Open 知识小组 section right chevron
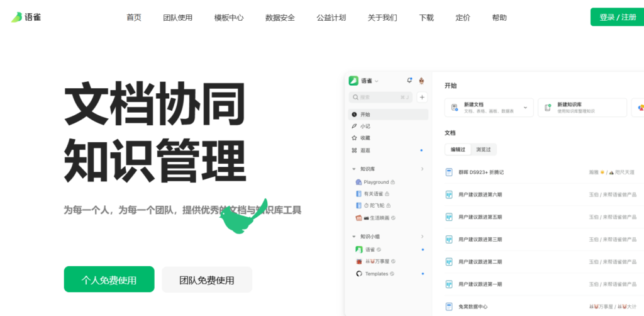The image size is (644, 316). click(422, 237)
